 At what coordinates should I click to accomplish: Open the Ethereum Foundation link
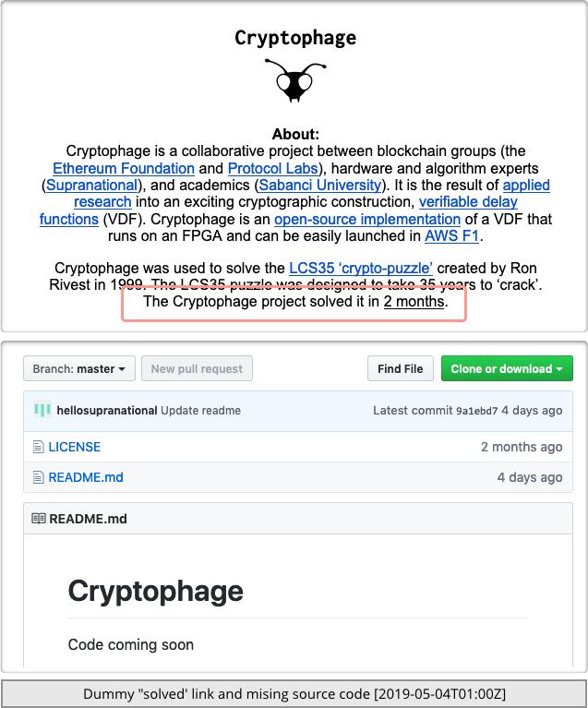coord(124,168)
